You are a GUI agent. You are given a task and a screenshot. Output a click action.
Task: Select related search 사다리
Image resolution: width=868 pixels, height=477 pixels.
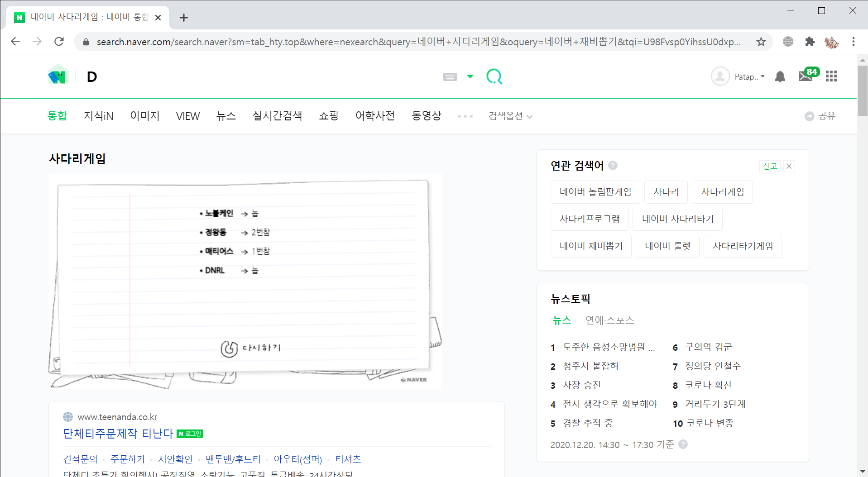666,192
